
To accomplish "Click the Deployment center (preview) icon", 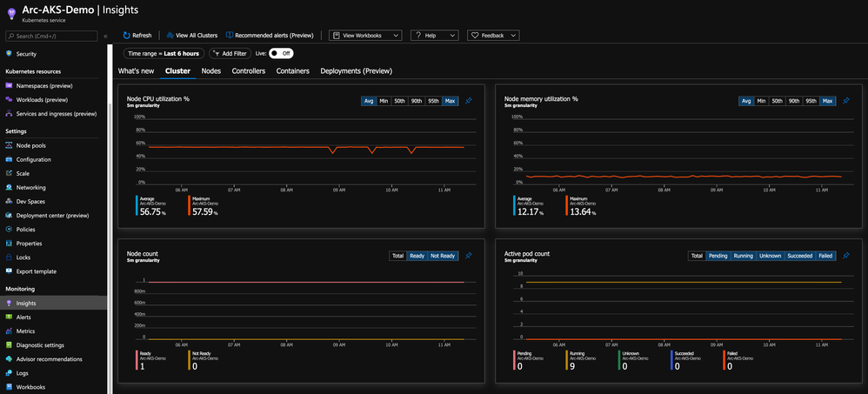I will [x=9, y=215].
